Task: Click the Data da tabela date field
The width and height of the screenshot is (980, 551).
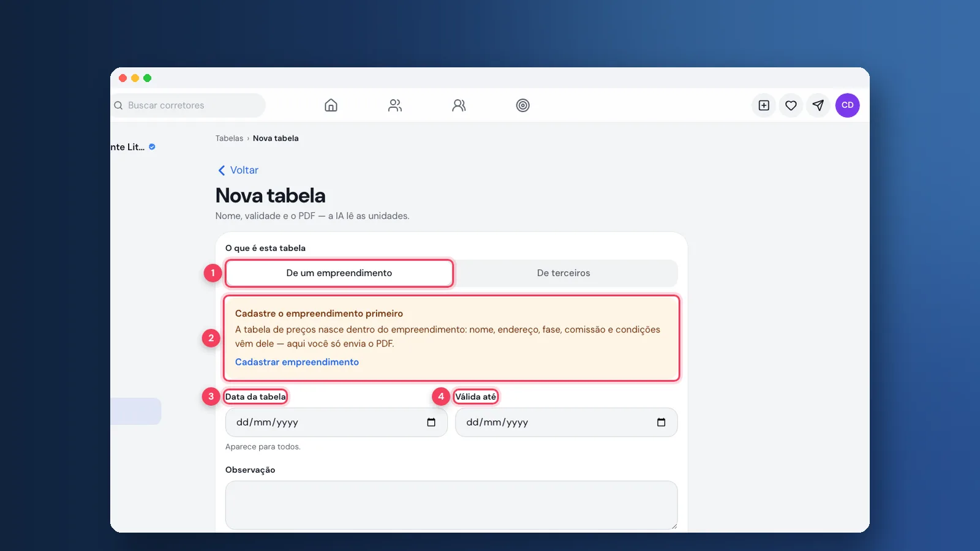Action: pos(336,422)
